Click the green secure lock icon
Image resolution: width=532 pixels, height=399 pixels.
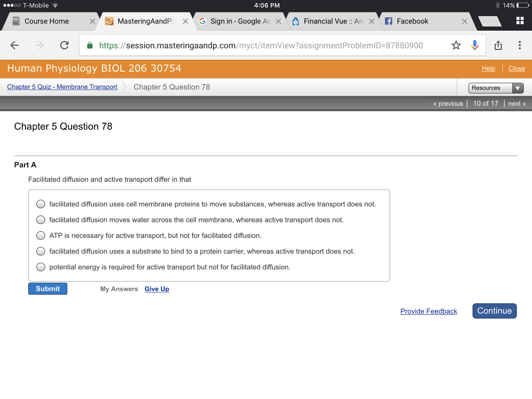coord(90,45)
